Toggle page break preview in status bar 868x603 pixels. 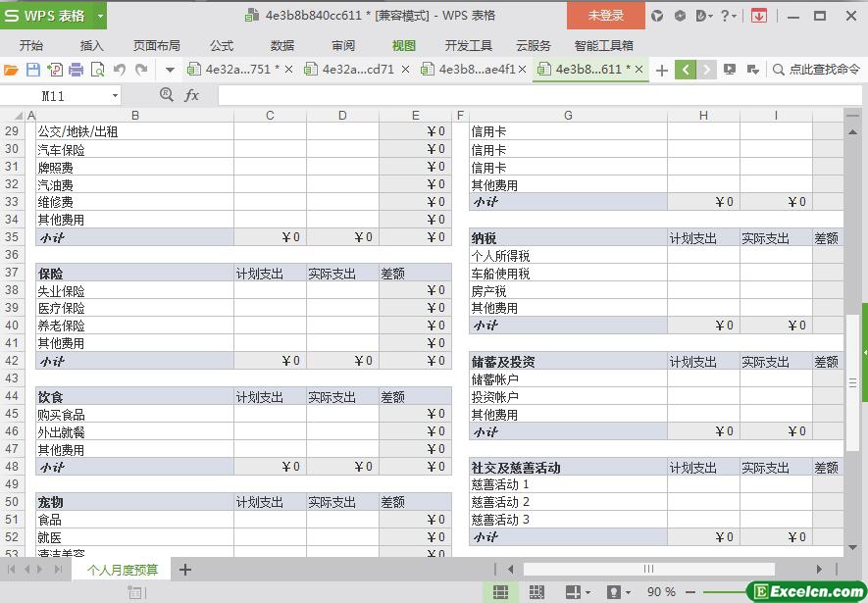[x=536, y=592]
